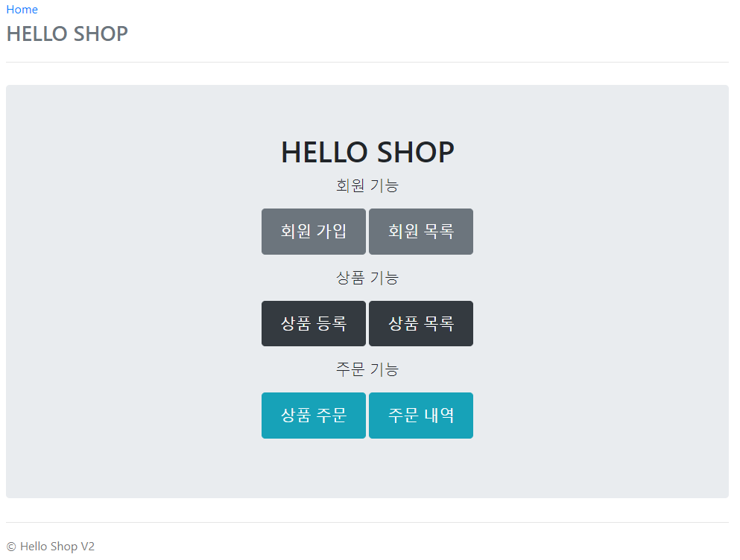Click the 상품 기능 section label
Image resolution: width=740 pixels, height=560 pixels.
point(367,277)
